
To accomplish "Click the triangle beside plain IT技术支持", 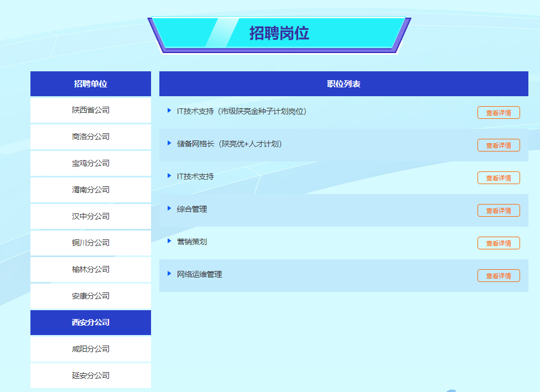I will click(169, 176).
